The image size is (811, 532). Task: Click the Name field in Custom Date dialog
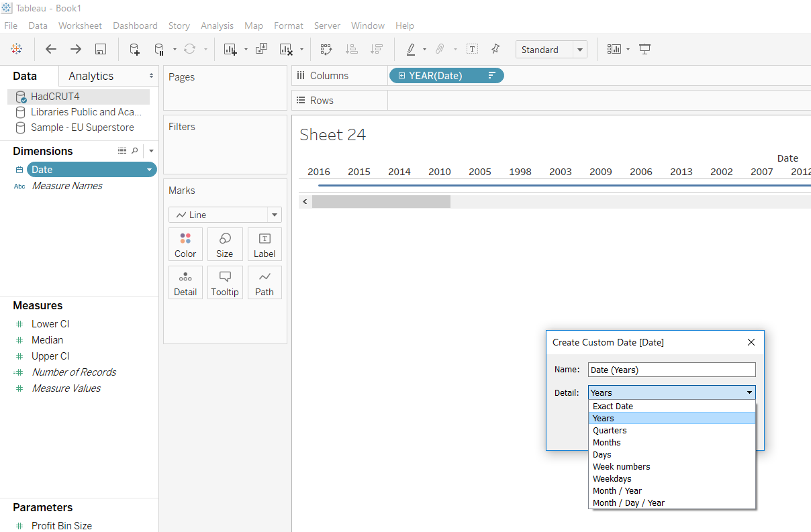click(x=671, y=370)
